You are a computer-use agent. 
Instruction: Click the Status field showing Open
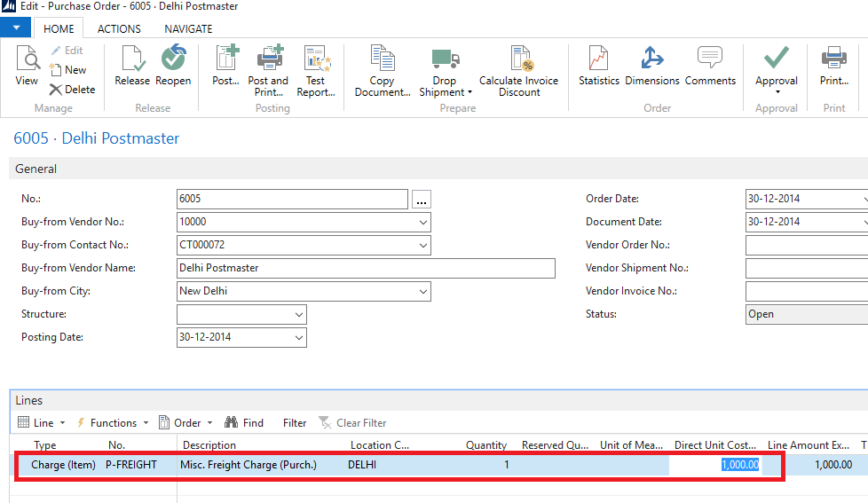tap(807, 314)
